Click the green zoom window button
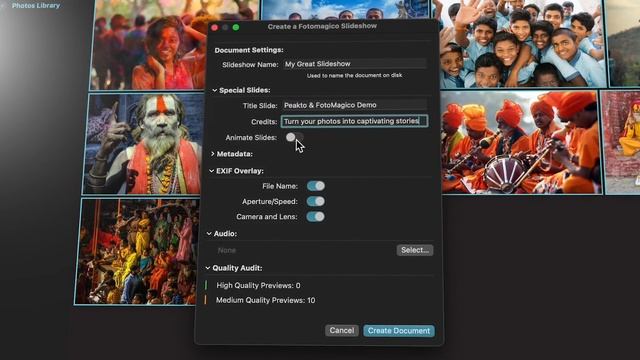This screenshot has width=640, height=360. pyautogui.click(x=236, y=27)
